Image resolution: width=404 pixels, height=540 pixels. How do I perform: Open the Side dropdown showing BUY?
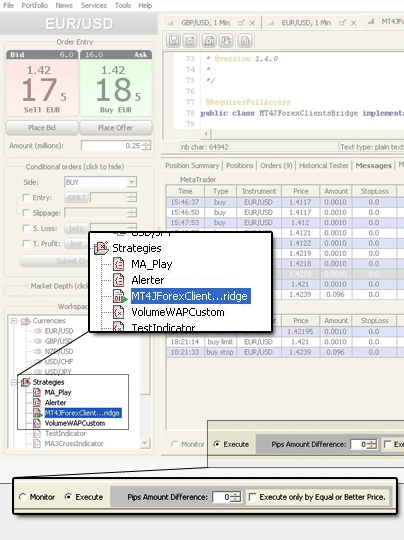pyautogui.click(x=101, y=182)
